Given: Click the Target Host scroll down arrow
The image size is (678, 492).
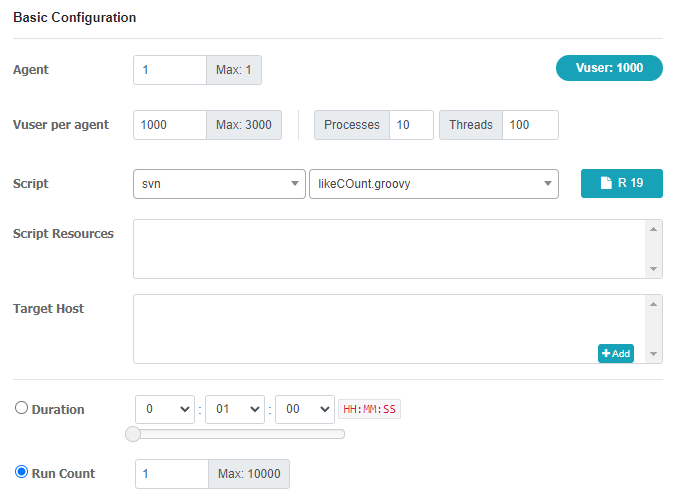Looking at the screenshot, I should (653, 354).
